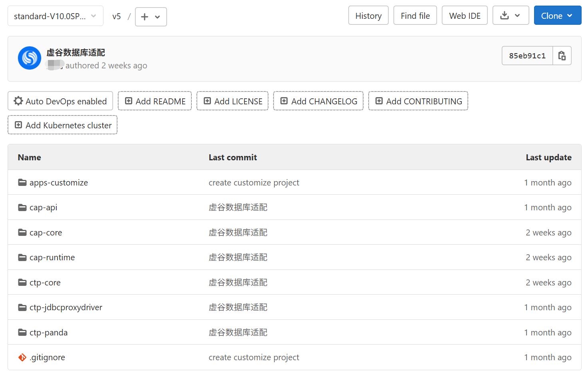Open the cap-runtime folder
The height and width of the screenshot is (377, 588).
point(52,257)
